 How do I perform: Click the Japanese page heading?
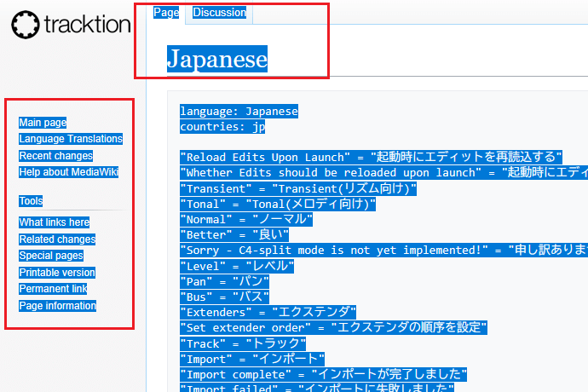(216, 59)
